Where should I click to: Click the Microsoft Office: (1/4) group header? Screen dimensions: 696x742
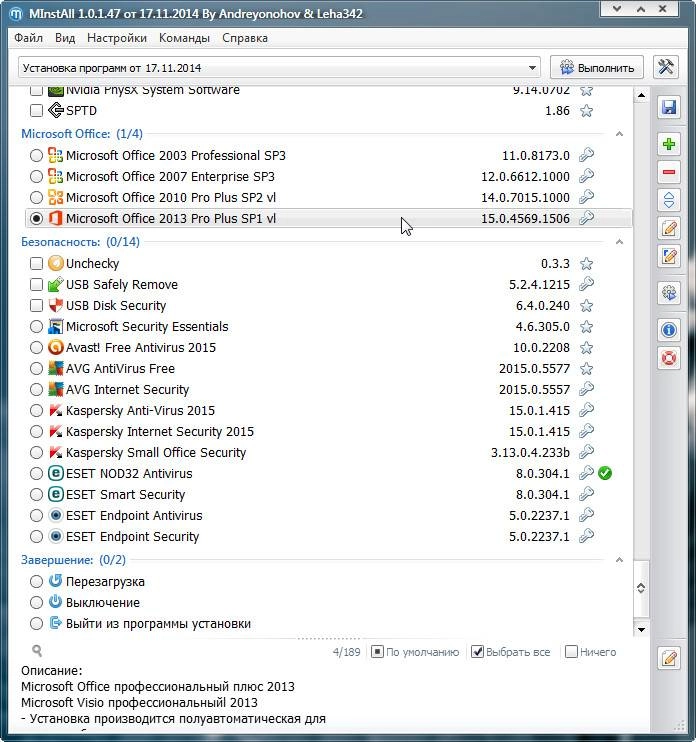[82, 134]
